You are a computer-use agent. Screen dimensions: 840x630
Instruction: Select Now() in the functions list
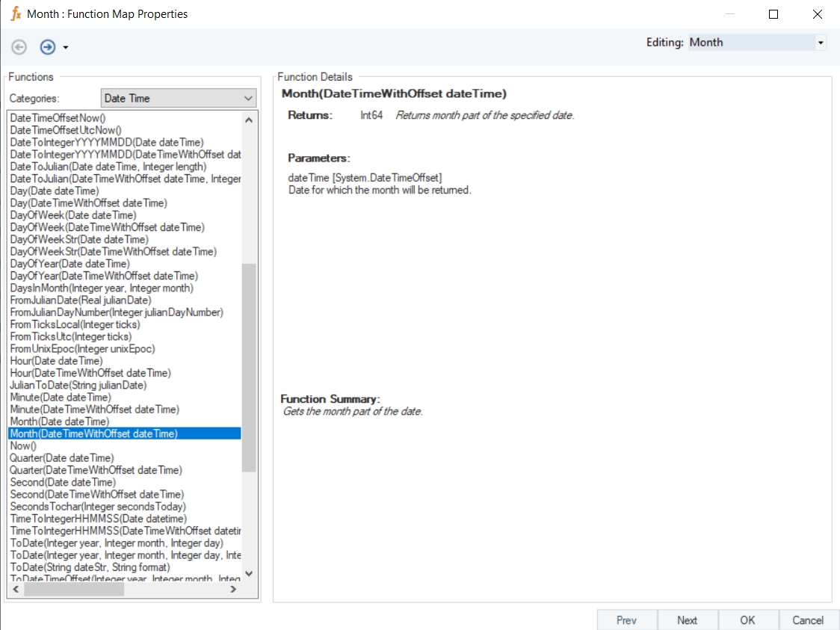[23, 445]
